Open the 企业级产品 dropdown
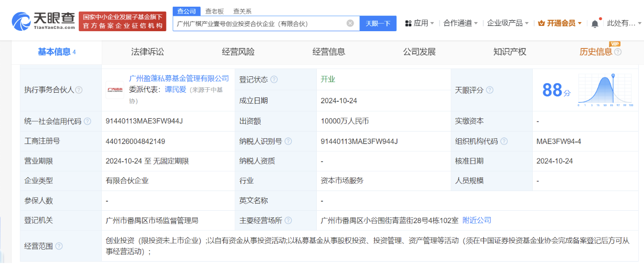Viewport: 644px width, 264px height. point(508,23)
